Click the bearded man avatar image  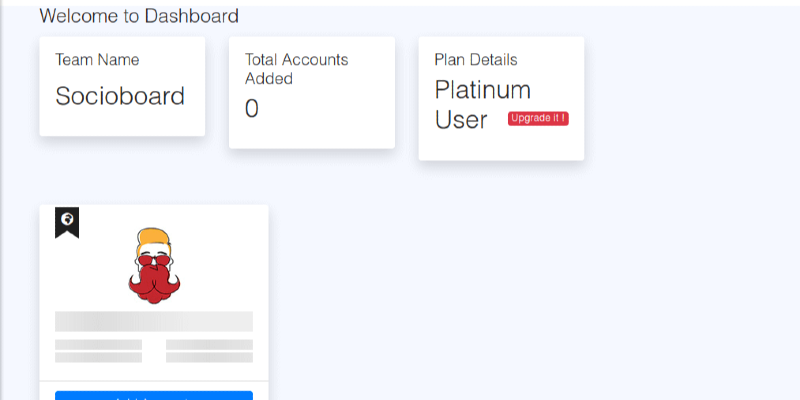154,266
